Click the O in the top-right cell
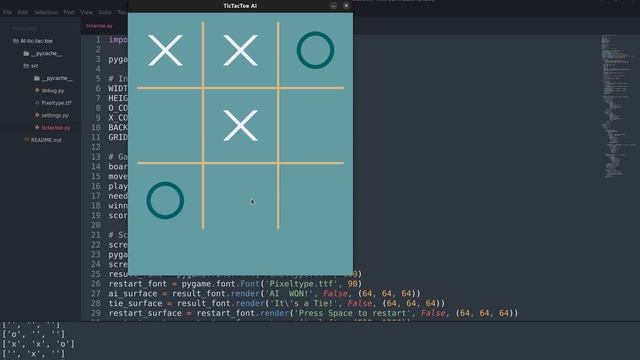Screen dimensions: 640x360 tap(316, 50)
